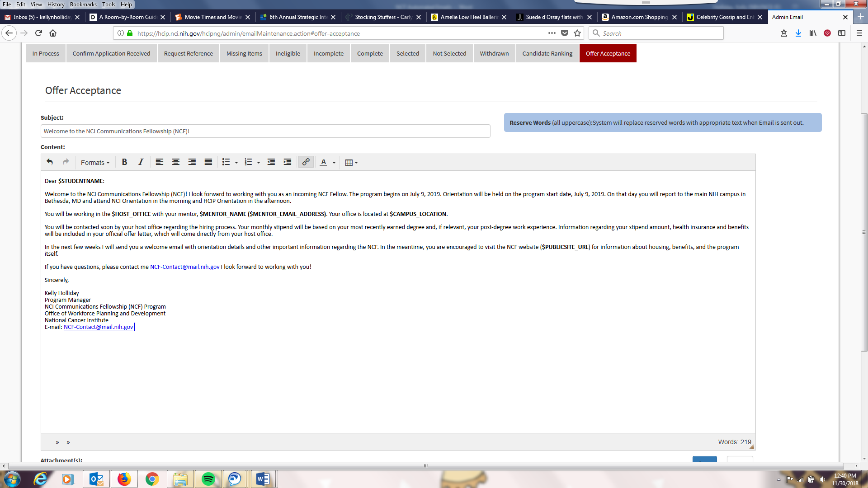Expand numbered list style options arrow
This screenshot has width=868, height=488.
point(259,163)
